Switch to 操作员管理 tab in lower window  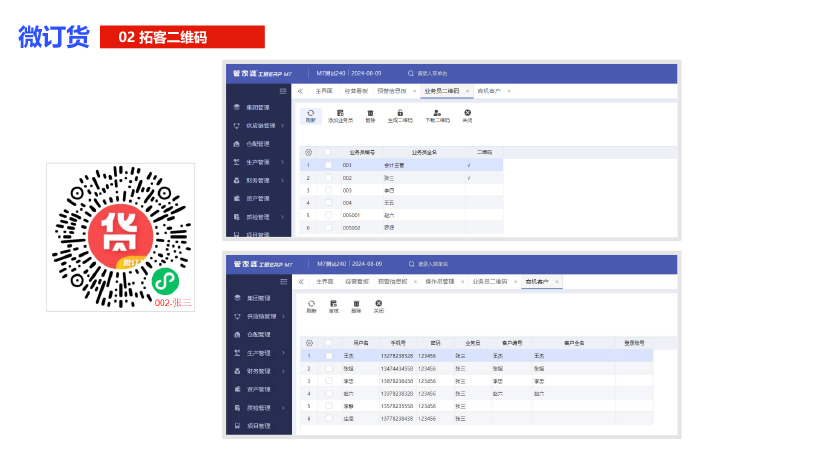(x=440, y=282)
